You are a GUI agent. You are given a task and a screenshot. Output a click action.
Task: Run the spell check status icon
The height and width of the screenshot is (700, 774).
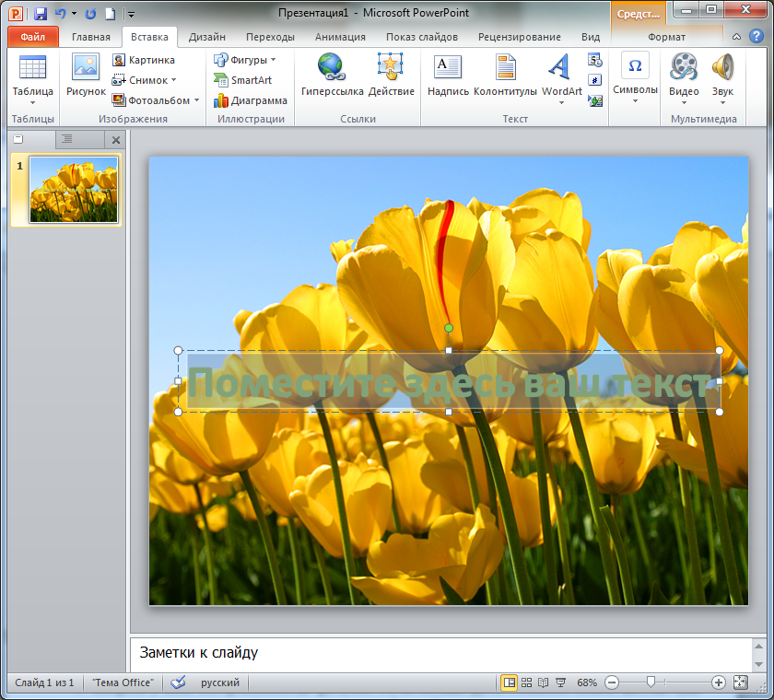point(178,682)
